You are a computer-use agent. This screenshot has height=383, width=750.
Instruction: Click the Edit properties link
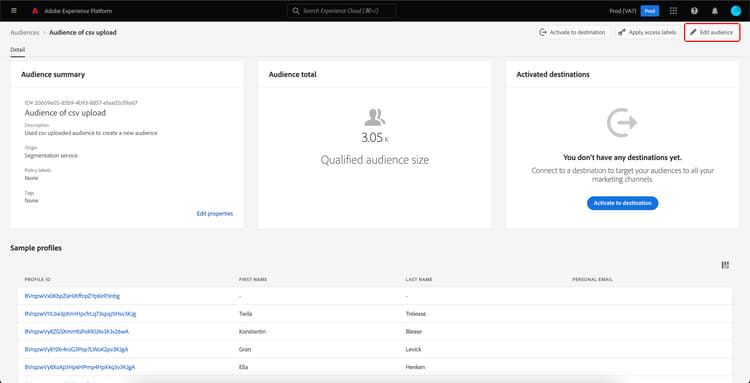[215, 214]
